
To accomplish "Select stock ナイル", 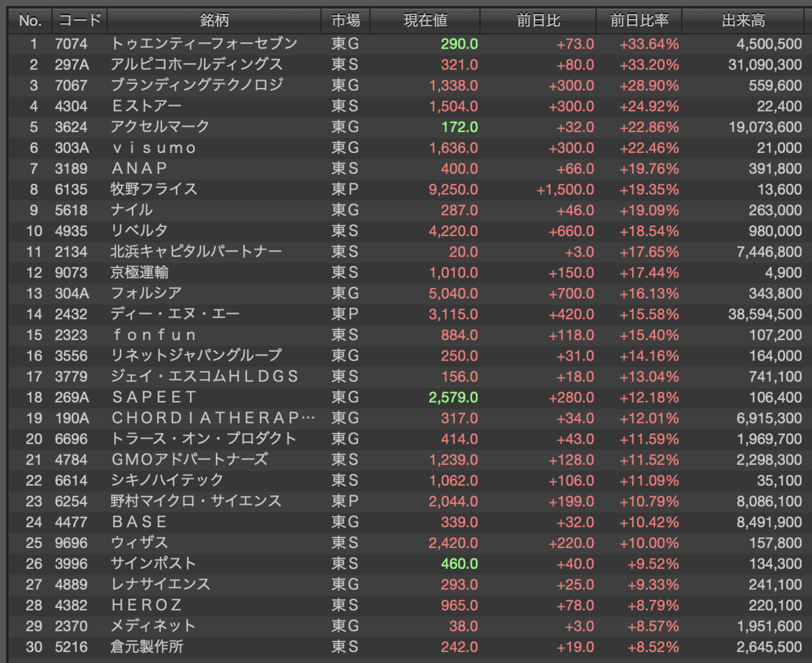I will click(x=132, y=210).
